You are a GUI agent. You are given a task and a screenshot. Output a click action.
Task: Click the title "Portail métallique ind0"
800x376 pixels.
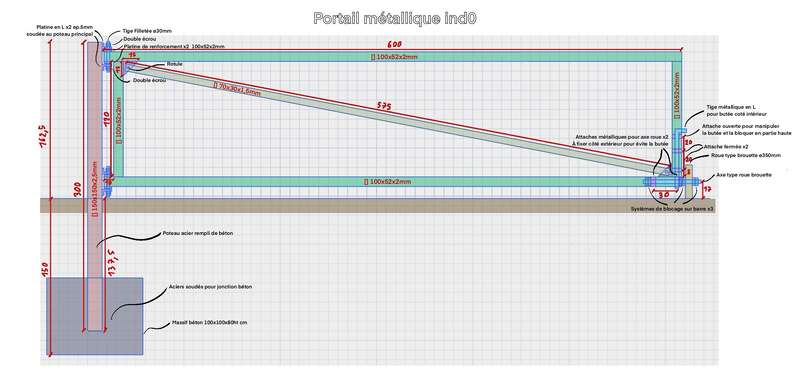tap(394, 19)
